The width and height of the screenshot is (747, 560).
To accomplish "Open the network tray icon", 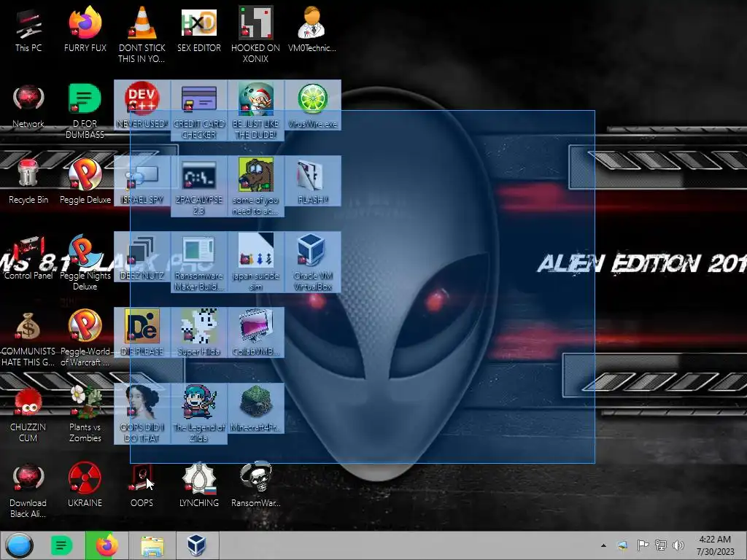I will [661, 545].
